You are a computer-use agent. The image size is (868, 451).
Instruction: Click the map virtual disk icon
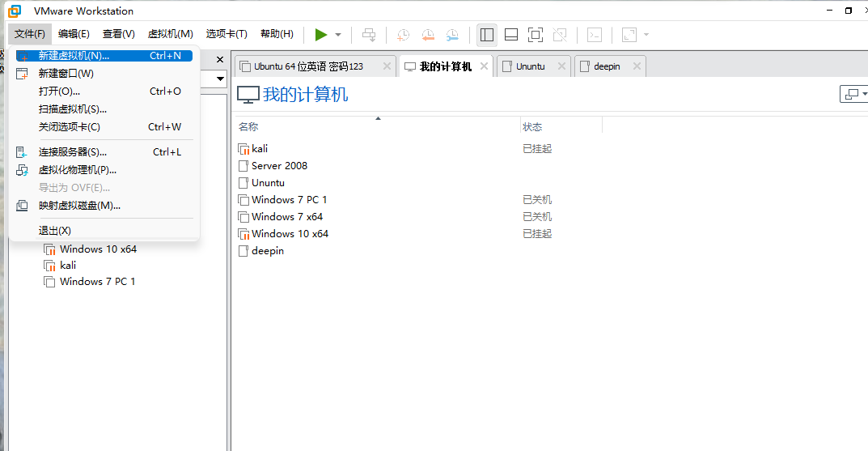(22, 206)
